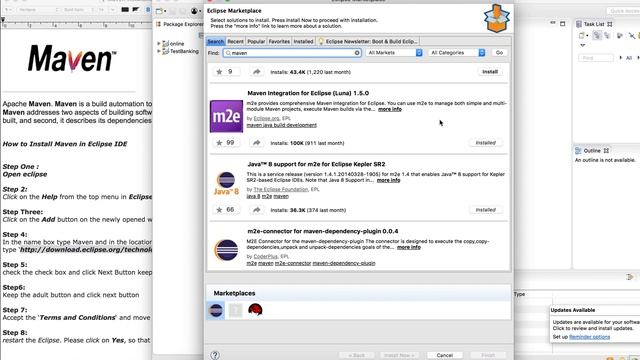The height and width of the screenshot is (360, 640).
Task: Click the Cancel button
Action: [x=444, y=355]
